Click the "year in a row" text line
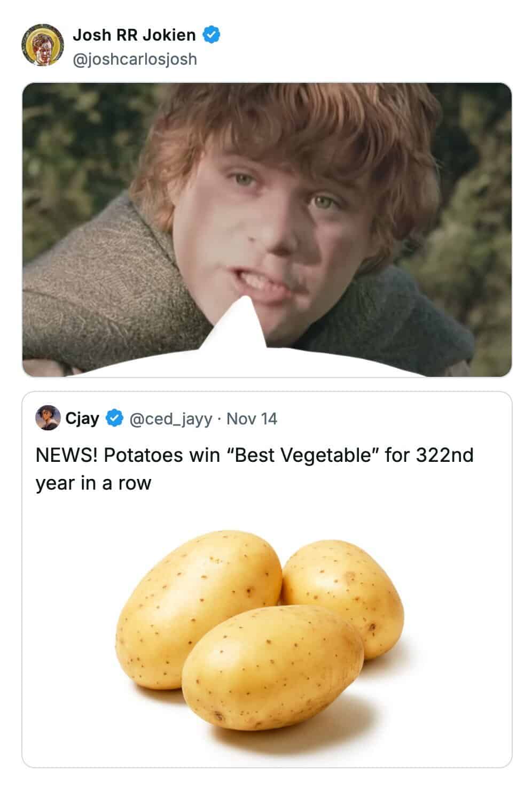 tap(93, 483)
